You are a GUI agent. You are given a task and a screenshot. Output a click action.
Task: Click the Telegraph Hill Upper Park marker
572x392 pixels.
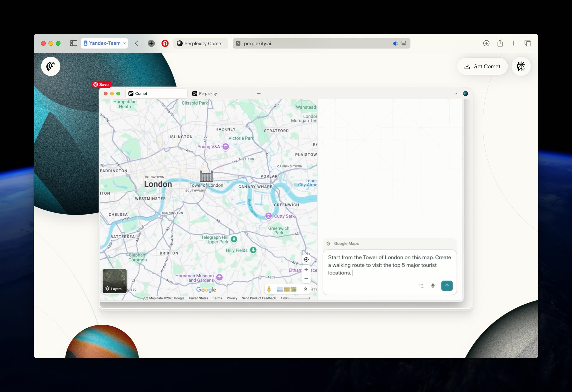pos(234,239)
